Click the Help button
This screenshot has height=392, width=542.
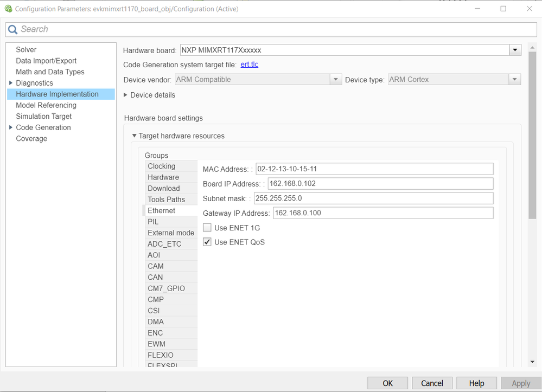point(476,383)
